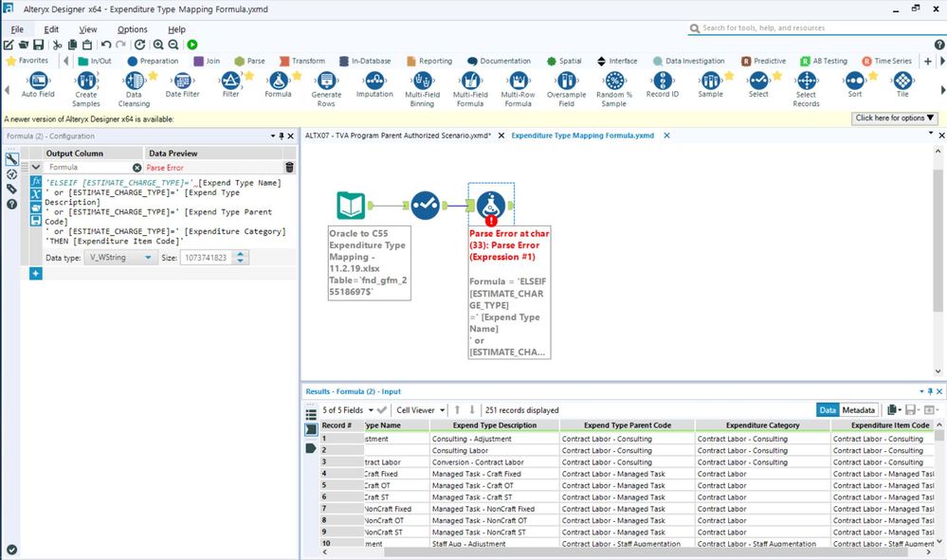Click the Input Data book node
Screen dimensions: 947x560
(351, 205)
